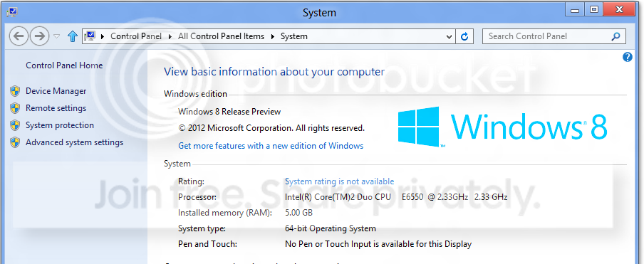The height and width of the screenshot is (264, 644).
Task: Expand the arrow after Control Panel breadcrumb
Action: tap(170, 36)
